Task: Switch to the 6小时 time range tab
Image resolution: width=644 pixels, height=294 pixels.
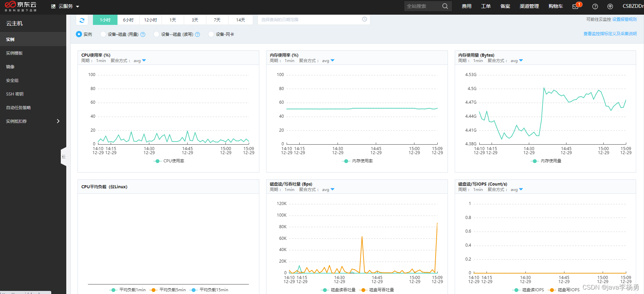Action: pos(128,20)
